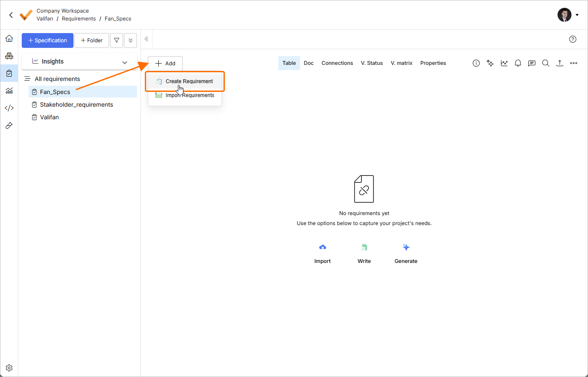Screen dimensions: 588x377
Task: Click the Generate option
Action: click(x=406, y=253)
